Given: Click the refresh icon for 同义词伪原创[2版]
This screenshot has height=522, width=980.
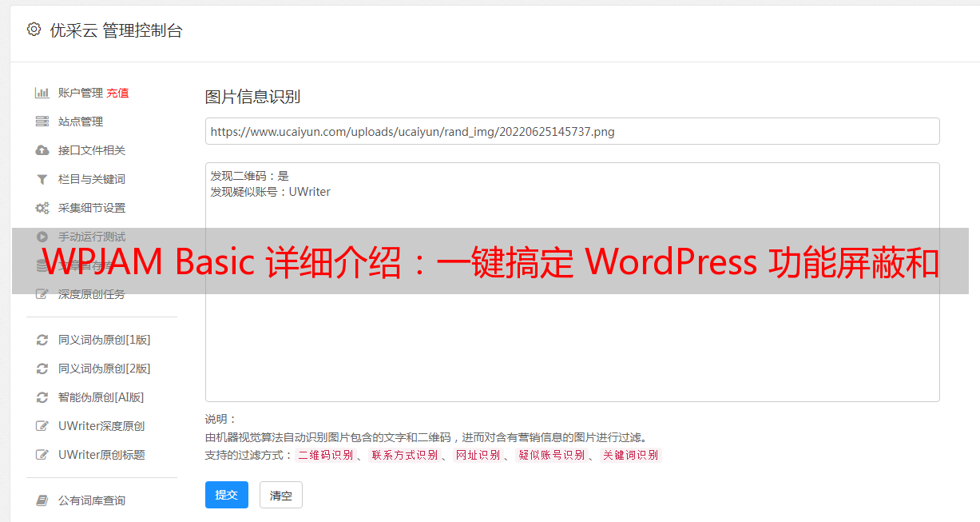Looking at the screenshot, I should [42, 369].
